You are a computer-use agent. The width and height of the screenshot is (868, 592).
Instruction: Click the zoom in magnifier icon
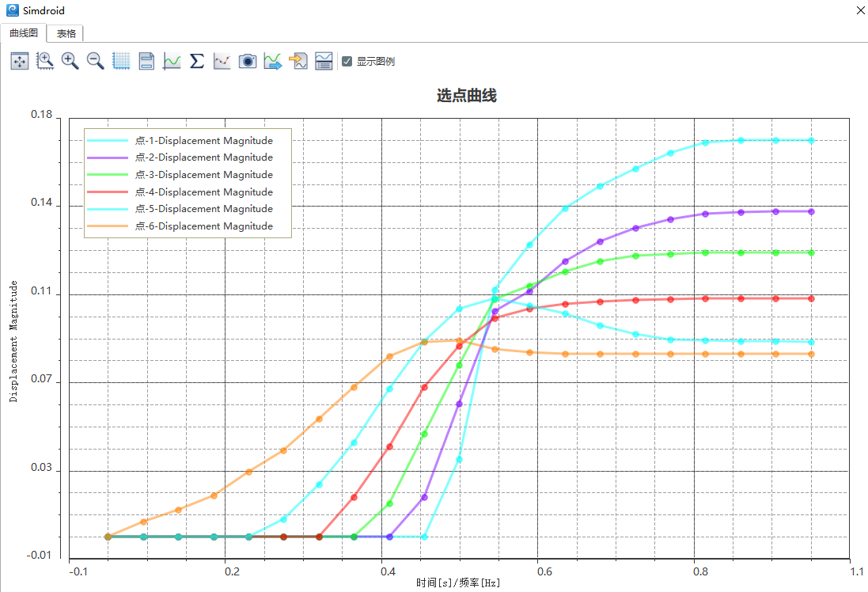point(70,61)
